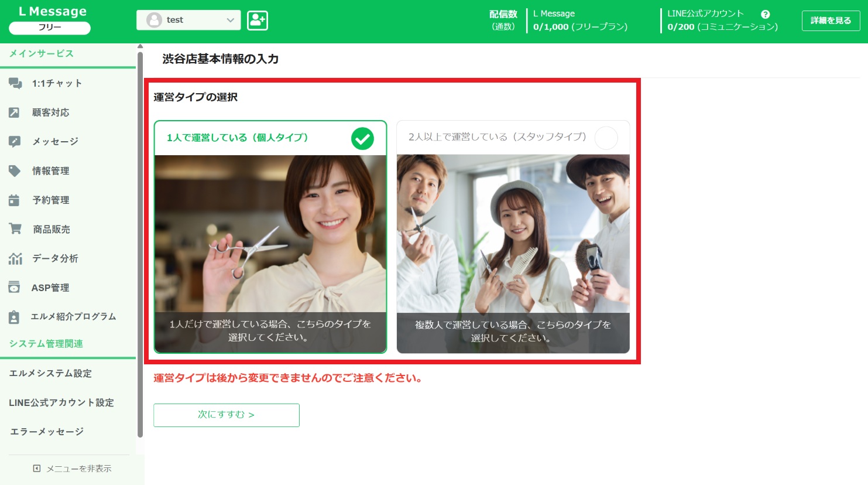Select the スタッフタイプ empty radio circle
Image resolution: width=868 pixels, height=485 pixels.
point(606,138)
